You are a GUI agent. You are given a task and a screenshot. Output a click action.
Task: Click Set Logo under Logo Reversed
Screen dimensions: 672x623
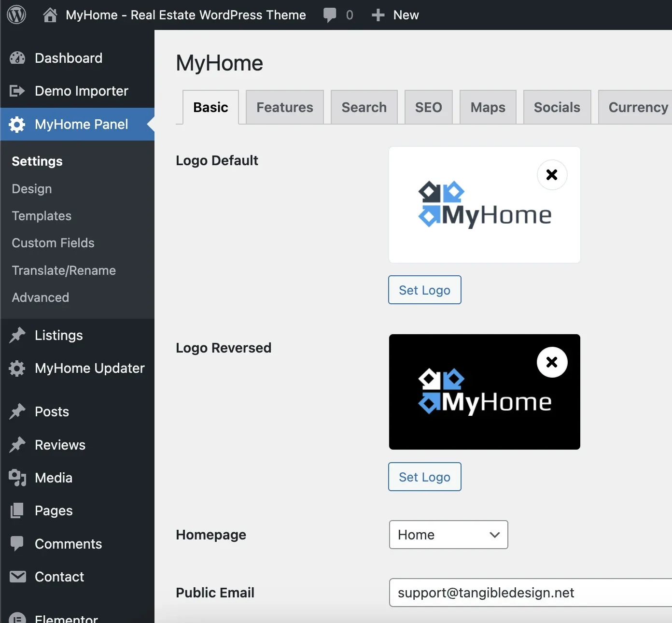coord(425,477)
